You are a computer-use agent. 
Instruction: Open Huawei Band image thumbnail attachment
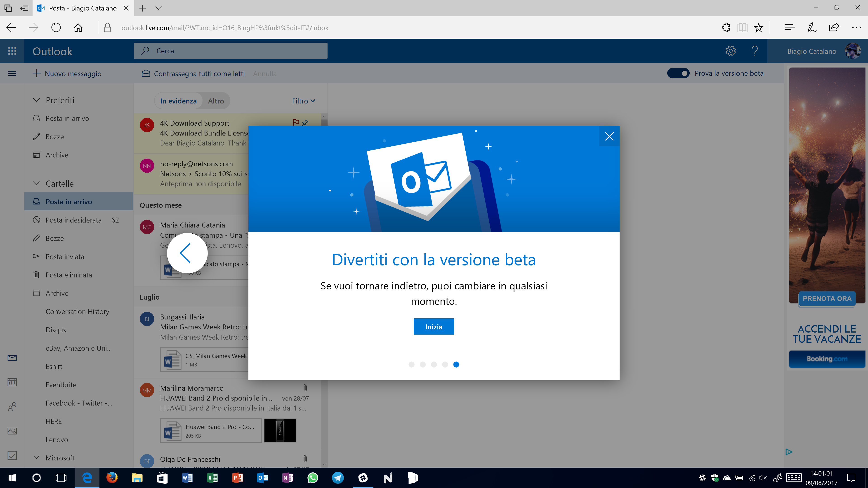point(280,431)
